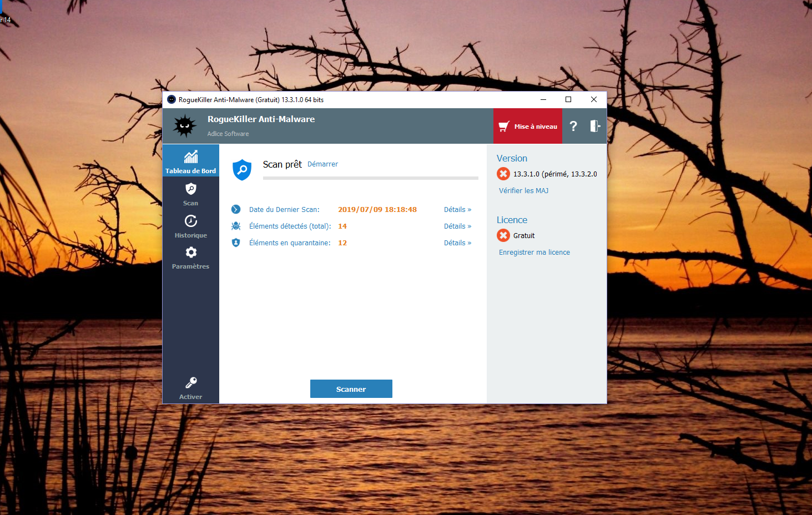Image resolution: width=812 pixels, height=515 pixels.
Task: Maximize the RogueKiller window
Action: (568, 99)
